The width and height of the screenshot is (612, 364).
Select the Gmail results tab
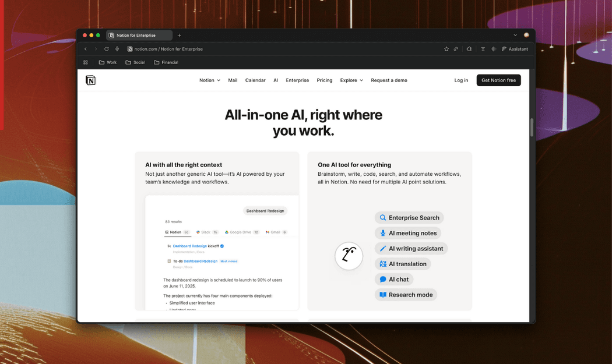[276, 232]
